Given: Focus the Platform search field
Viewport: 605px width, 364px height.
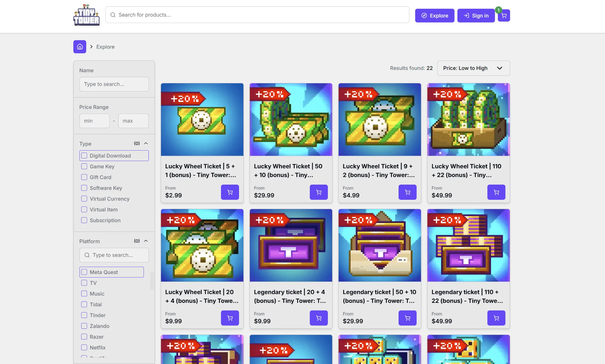Looking at the screenshot, I should point(114,255).
